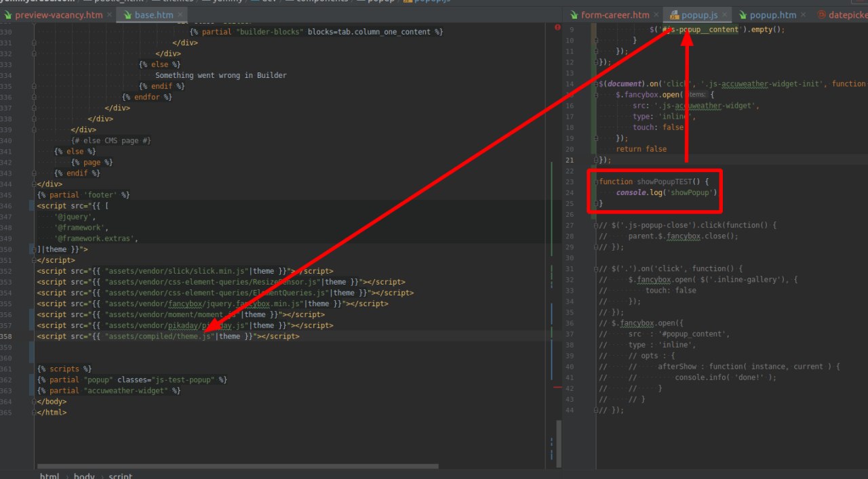This screenshot has height=479, width=868.
Task: Click the moment.js script source path
Action: pos(173,314)
